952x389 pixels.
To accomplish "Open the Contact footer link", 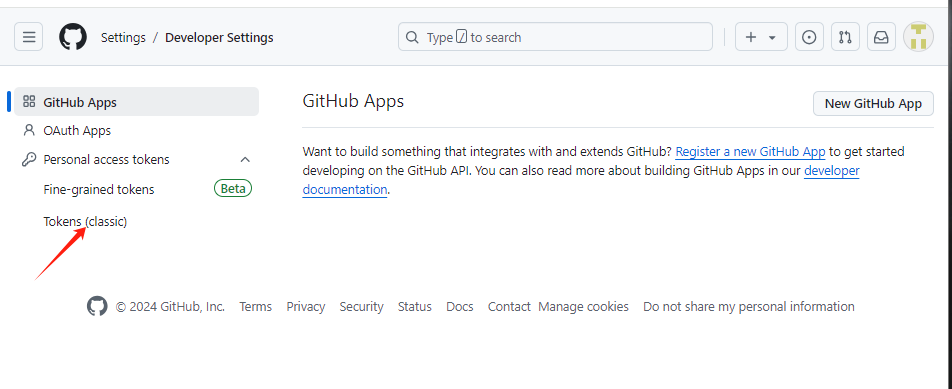I will point(509,306).
